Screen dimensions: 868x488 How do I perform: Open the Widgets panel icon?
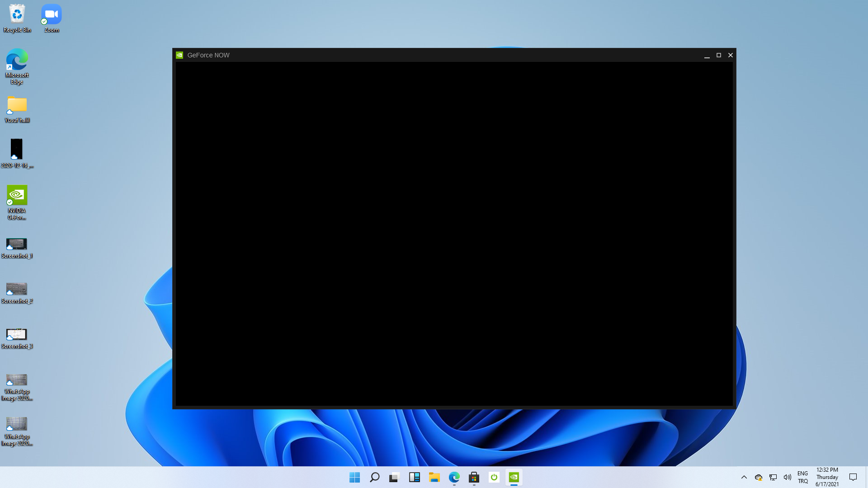pos(415,477)
